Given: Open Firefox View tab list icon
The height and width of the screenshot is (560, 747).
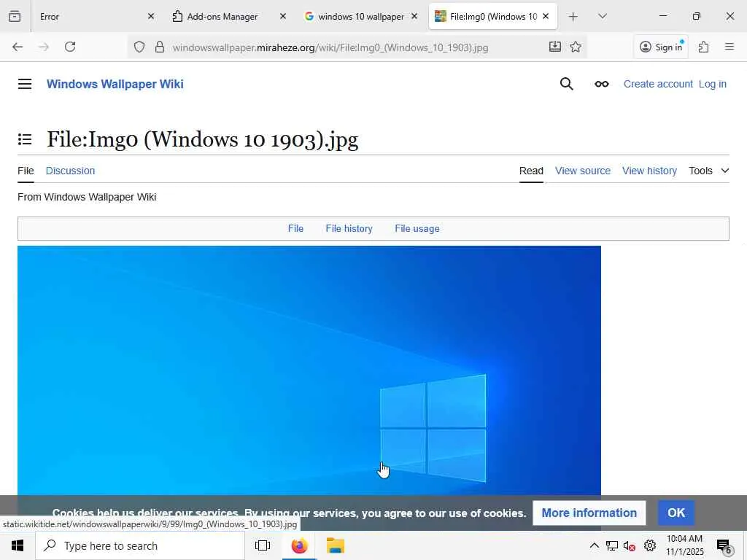Looking at the screenshot, I should pyautogui.click(x=15, y=16).
